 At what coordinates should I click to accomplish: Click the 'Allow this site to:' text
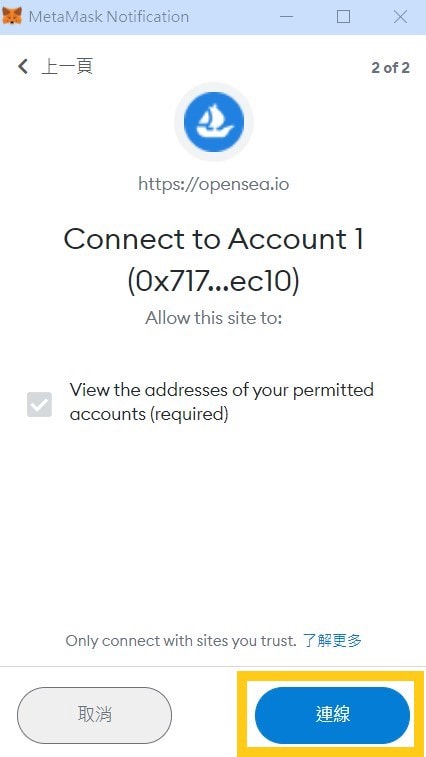pyautogui.click(x=213, y=318)
